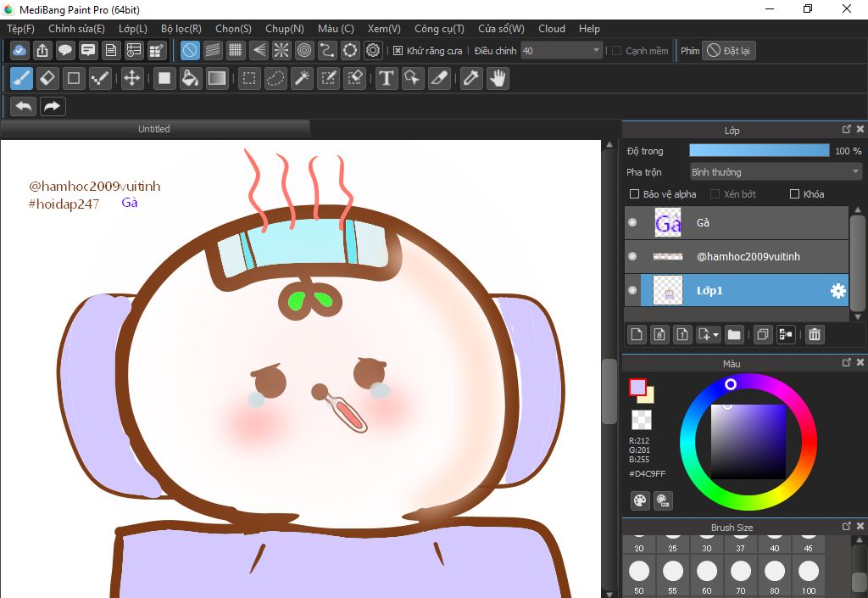Screen dimensions: 868x598
Task: Close the Lớp panel
Action: (860, 129)
